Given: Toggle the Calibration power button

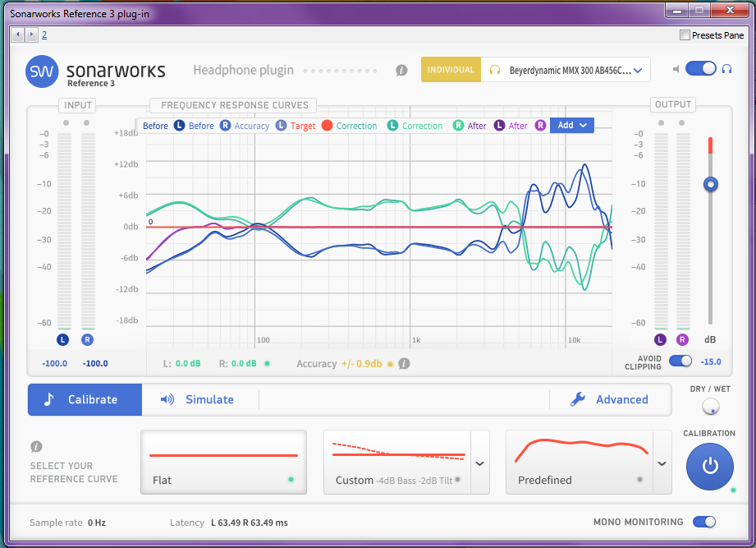Looking at the screenshot, I should click(x=710, y=467).
